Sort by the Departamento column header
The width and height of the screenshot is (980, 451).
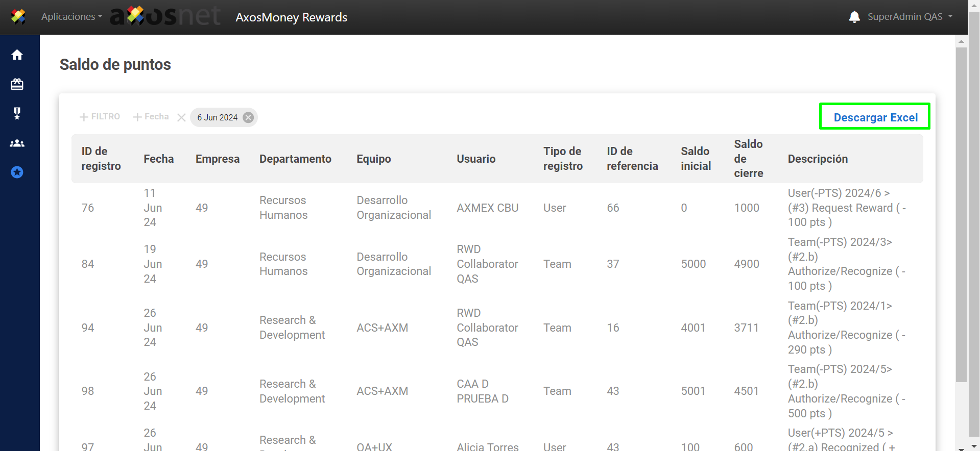coord(295,159)
